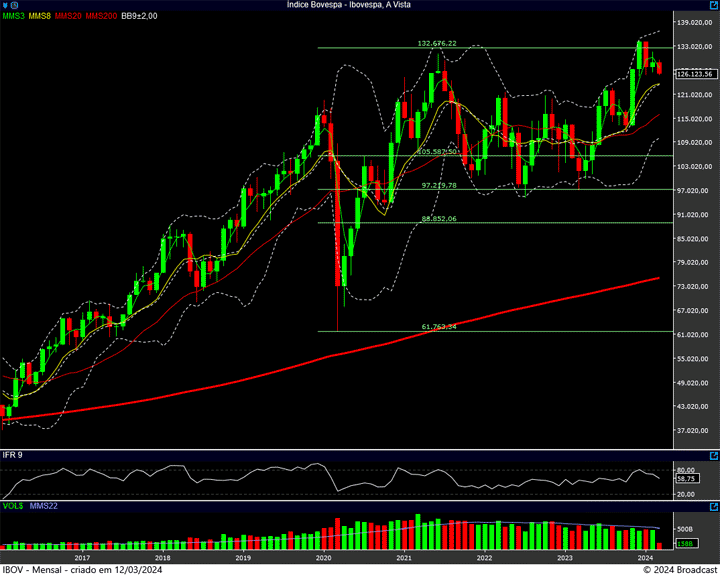This screenshot has width=720, height=575.
Task: Click the IFR value tag 58,75
Action: [686, 479]
